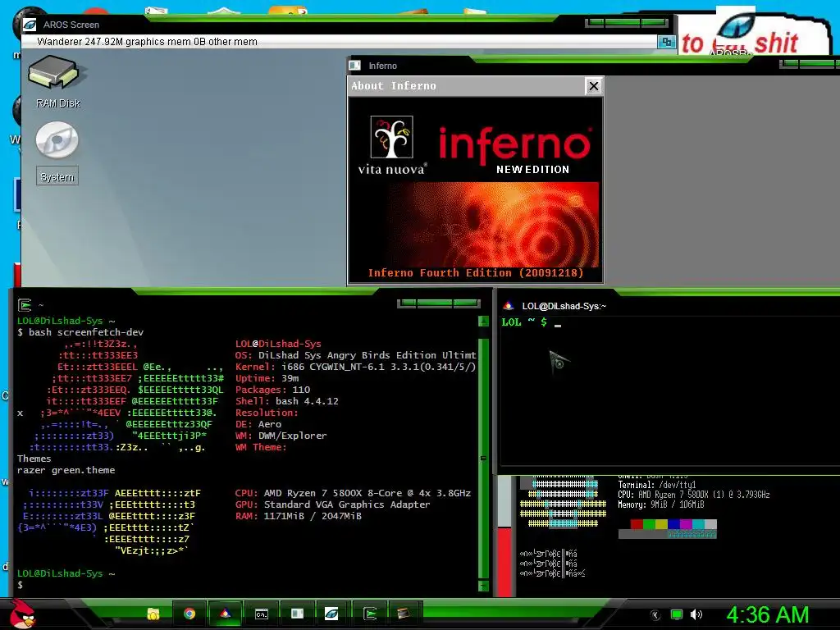The height and width of the screenshot is (630, 840).
Task: Open the System disk icon in AROS
Action: (57, 140)
